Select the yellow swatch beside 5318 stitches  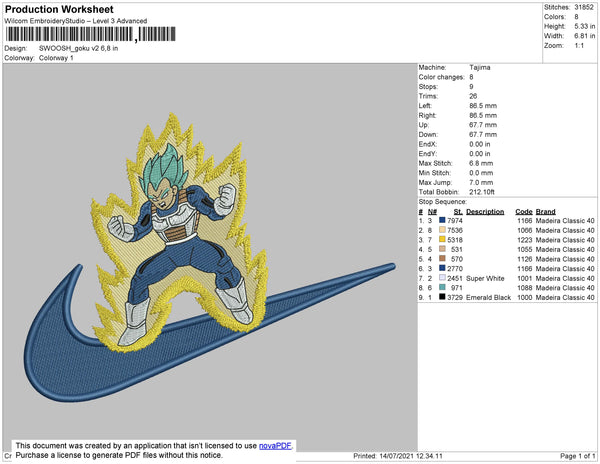pyautogui.click(x=442, y=239)
